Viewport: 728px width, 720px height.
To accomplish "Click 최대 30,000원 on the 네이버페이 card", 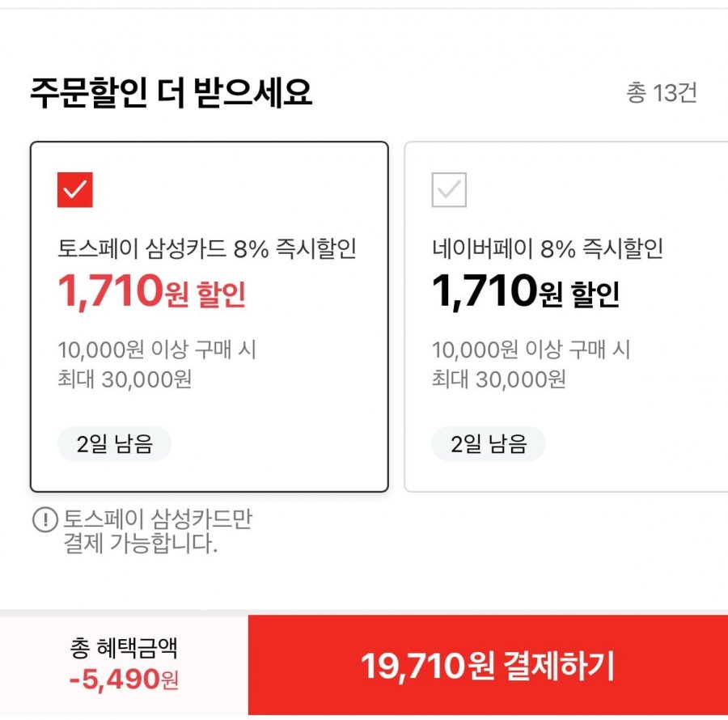I will pyautogui.click(x=498, y=379).
